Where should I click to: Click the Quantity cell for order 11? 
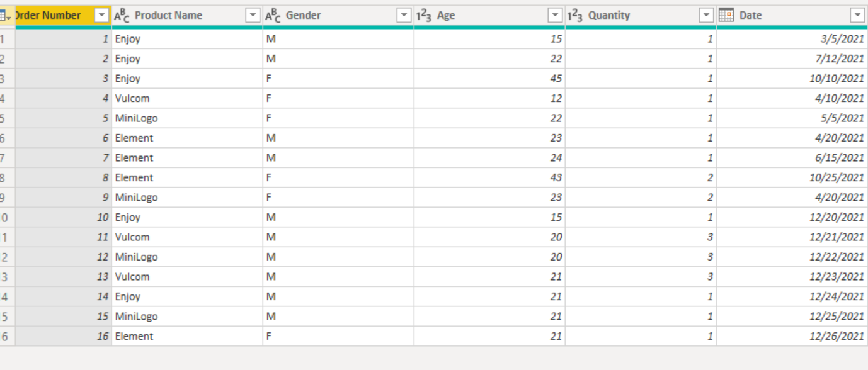tap(641, 237)
